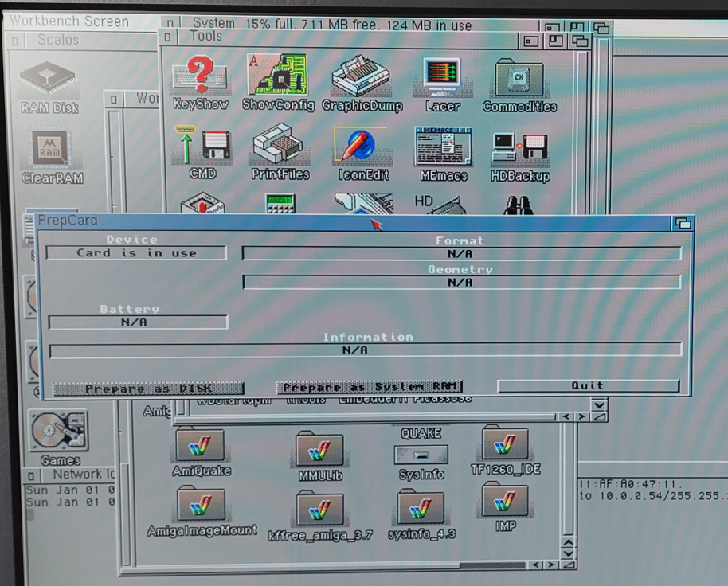Click the Tools window depth gadget
728x586 pixels.
(579, 41)
